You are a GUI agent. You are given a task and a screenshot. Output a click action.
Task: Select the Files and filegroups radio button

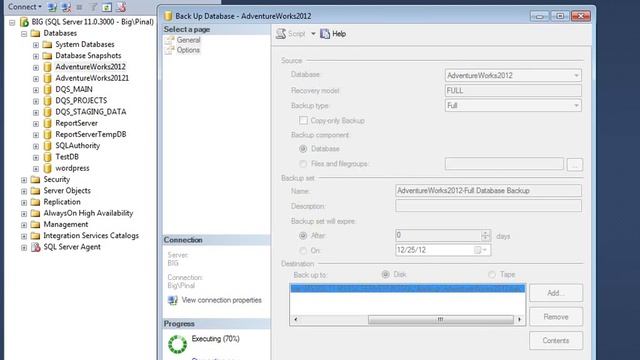tap(303, 164)
